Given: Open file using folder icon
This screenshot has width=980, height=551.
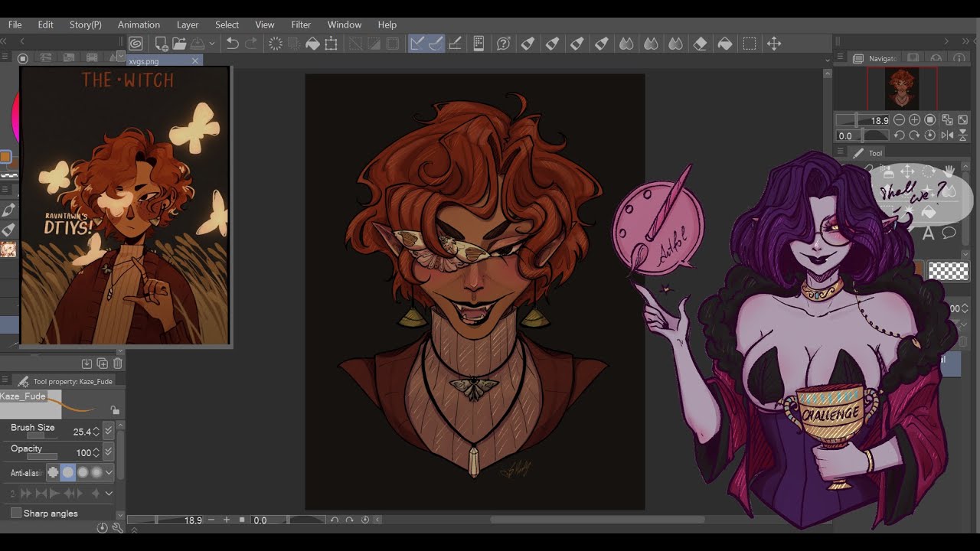Looking at the screenshot, I should (x=178, y=44).
